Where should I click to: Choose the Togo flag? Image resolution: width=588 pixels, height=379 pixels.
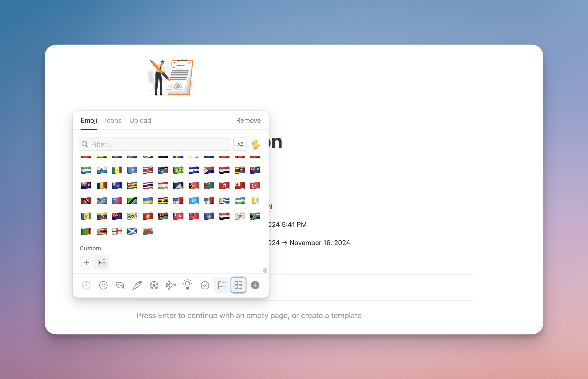tap(132, 185)
